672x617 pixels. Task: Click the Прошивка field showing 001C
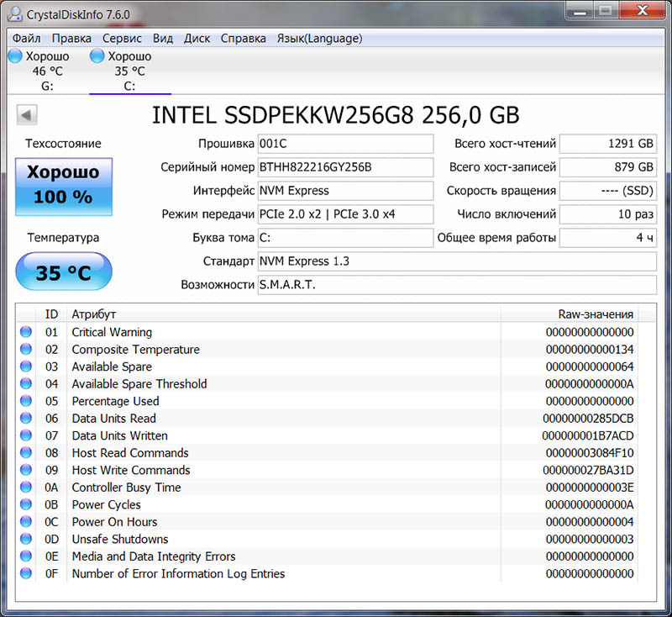345,144
